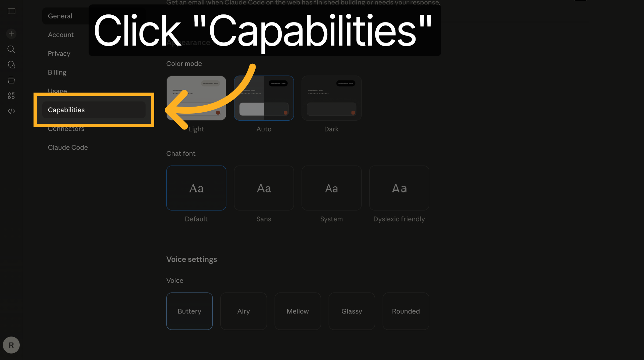Open the chats list icon
This screenshot has height=360, width=644.
[x=11, y=64]
